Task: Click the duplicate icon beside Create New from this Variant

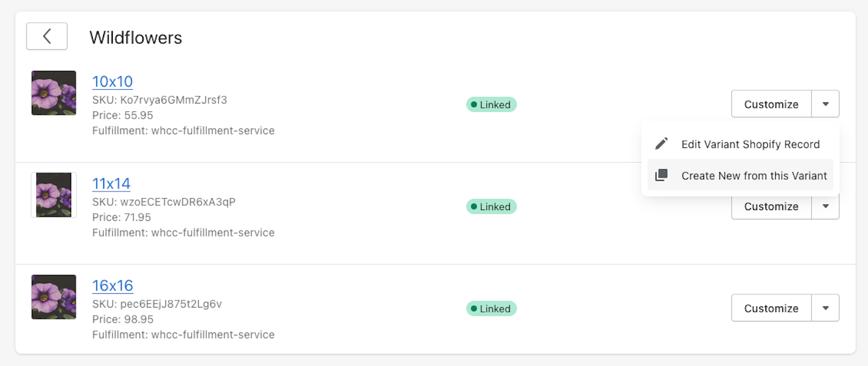Action: pyautogui.click(x=661, y=175)
